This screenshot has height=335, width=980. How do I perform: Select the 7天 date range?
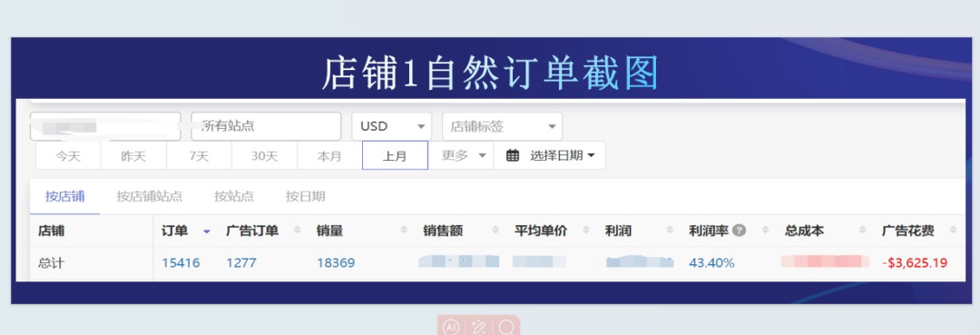click(x=199, y=155)
